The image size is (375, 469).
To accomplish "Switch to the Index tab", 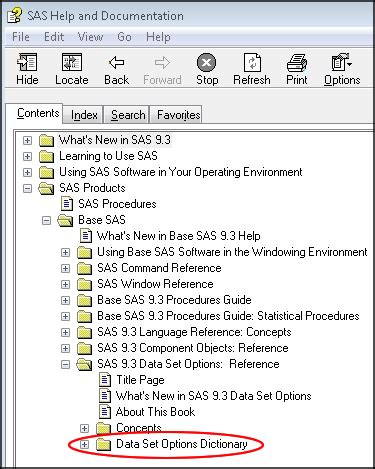I will coord(84,115).
